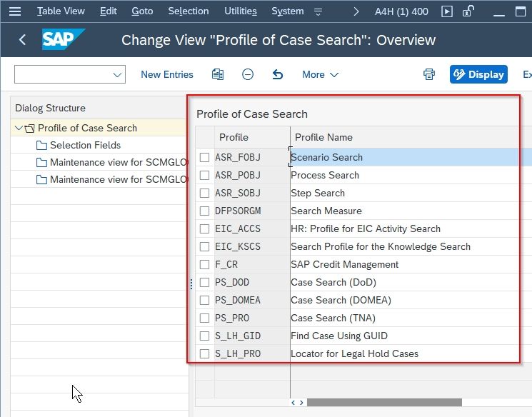Select the F_CR row checkbox

[204, 265]
